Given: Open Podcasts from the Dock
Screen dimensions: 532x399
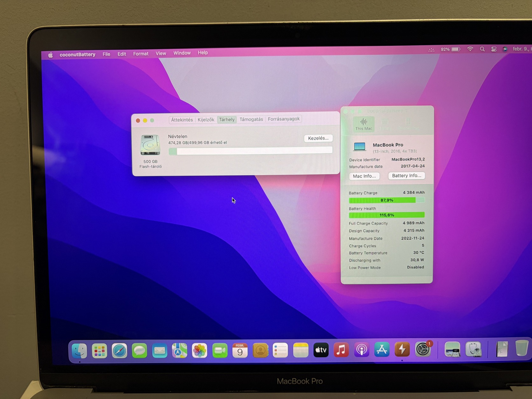Looking at the screenshot, I should [361, 350].
